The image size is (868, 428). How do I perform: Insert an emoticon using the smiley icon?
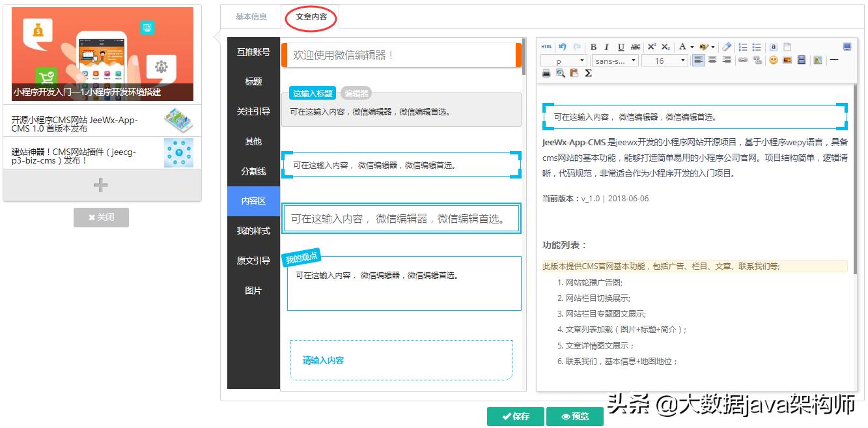[x=772, y=61]
